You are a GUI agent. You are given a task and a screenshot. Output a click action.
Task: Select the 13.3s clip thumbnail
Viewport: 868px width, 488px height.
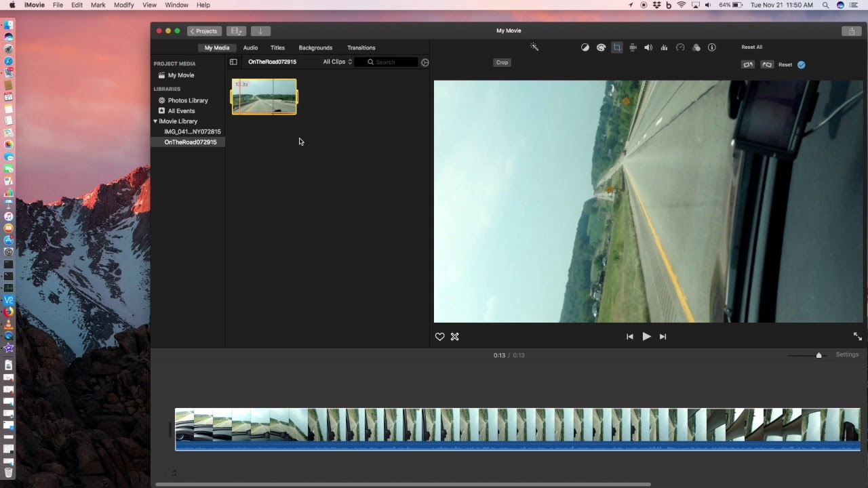(264, 97)
